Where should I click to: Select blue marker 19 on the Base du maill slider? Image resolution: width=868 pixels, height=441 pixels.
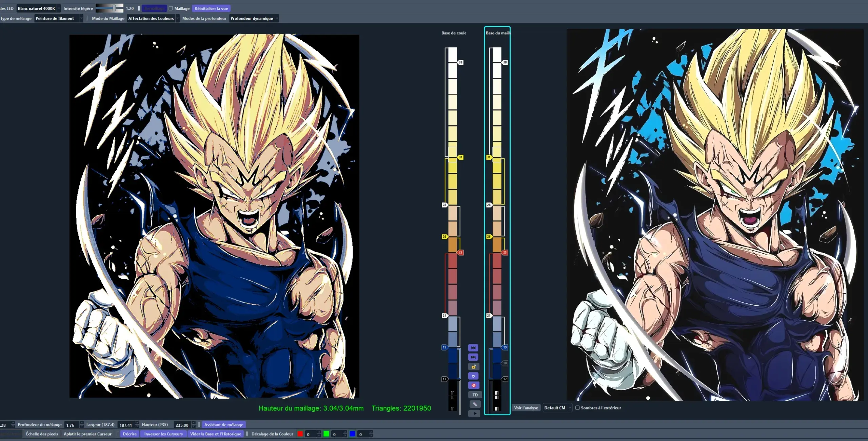click(x=505, y=347)
